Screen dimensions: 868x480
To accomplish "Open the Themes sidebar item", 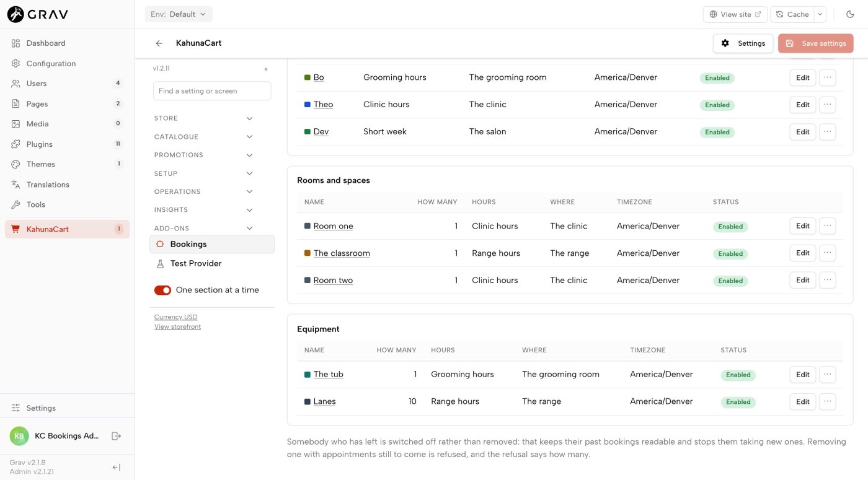I will (67, 164).
